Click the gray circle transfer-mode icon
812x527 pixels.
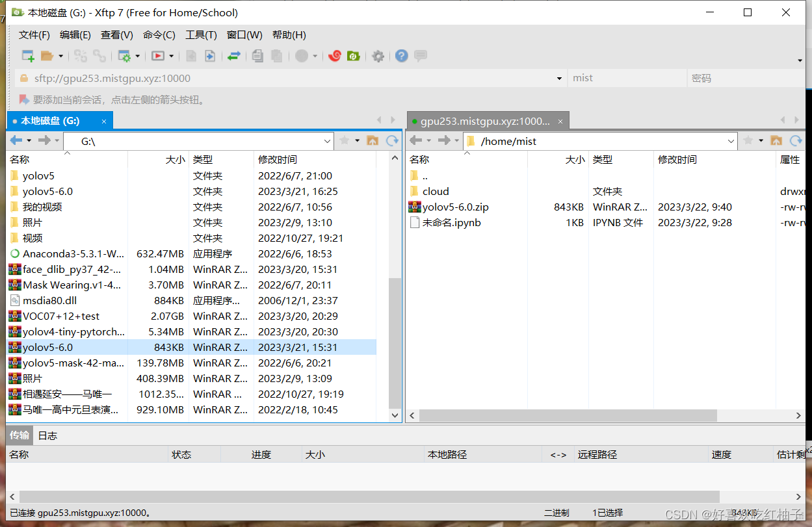click(x=302, y=56)
